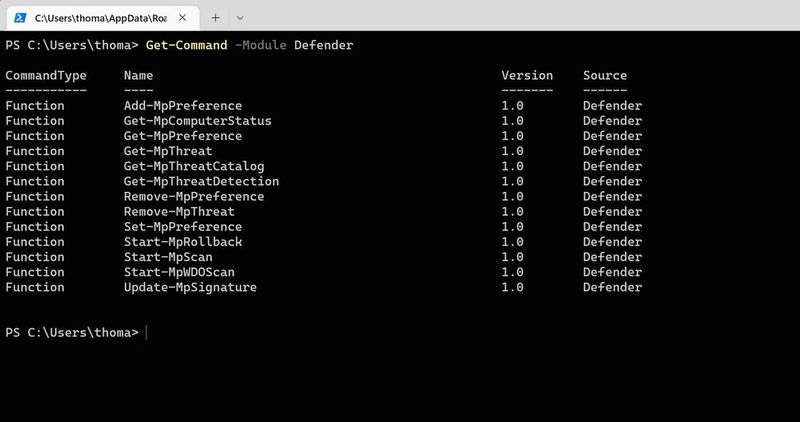Image resolution: width=800 pixels, height=422 pixels.
Task: Open the new tab profile dropdown
Action: click(240, 18)
